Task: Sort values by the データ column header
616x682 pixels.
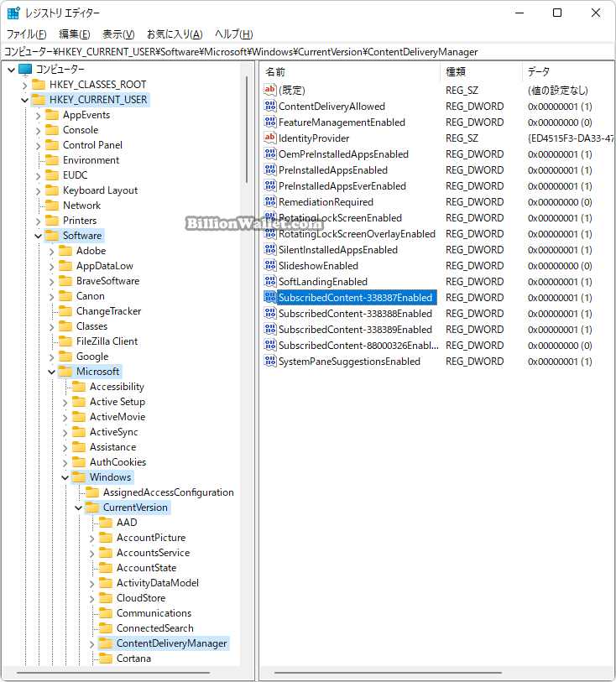Action: point(568,71)
